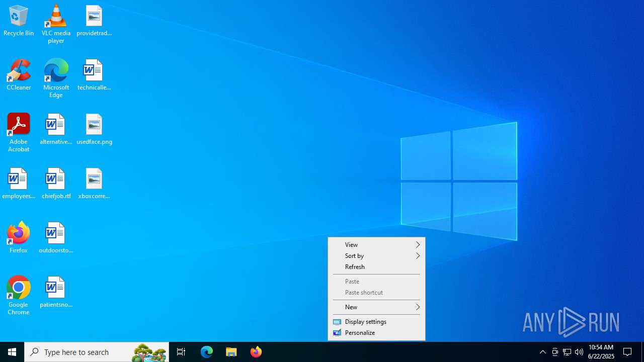644x362 pixels.
Task: Launch Microsoft Edge from the taskbar
Action: coord(207,352)
